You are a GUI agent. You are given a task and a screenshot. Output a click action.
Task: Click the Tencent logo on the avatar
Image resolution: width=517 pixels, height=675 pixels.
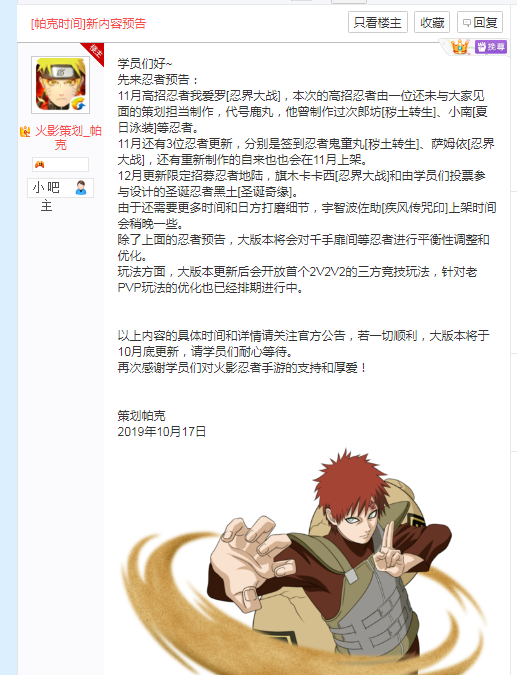(78, 103)
